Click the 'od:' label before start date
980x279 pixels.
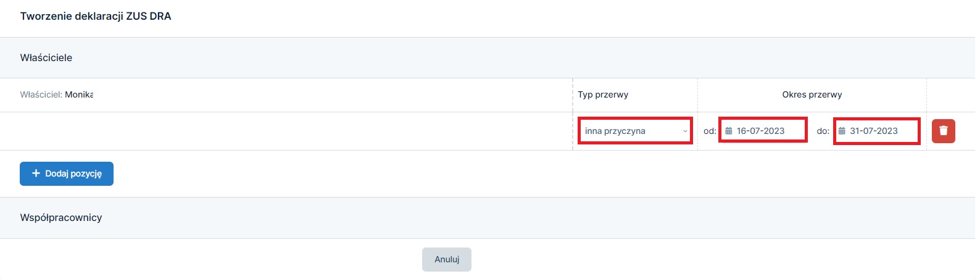coord(710,131)
